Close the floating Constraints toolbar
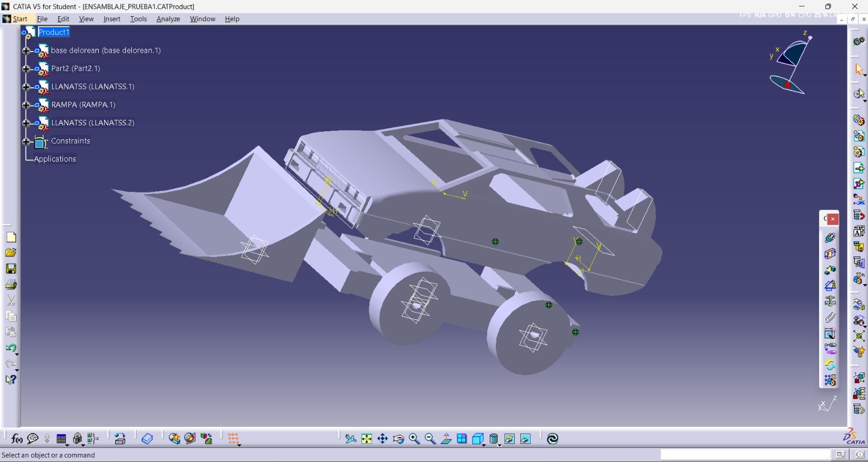The image size is (868, 462). [x=833, y=219]
